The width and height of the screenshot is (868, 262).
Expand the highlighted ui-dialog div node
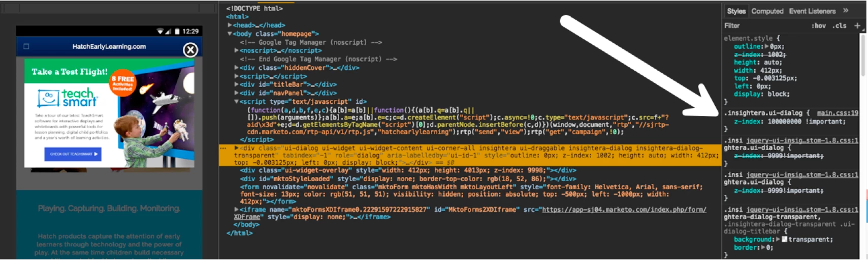[x=237, y=148]
